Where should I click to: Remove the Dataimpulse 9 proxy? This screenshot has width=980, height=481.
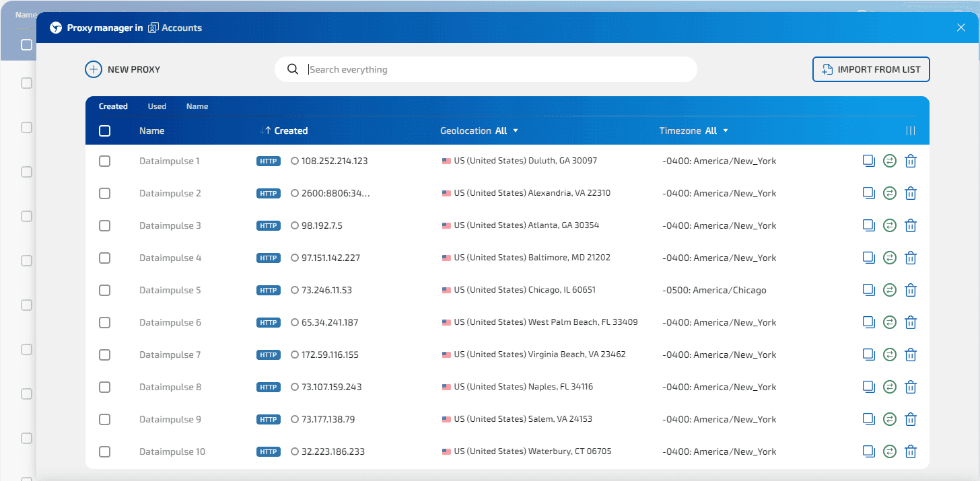coord(911,419)
